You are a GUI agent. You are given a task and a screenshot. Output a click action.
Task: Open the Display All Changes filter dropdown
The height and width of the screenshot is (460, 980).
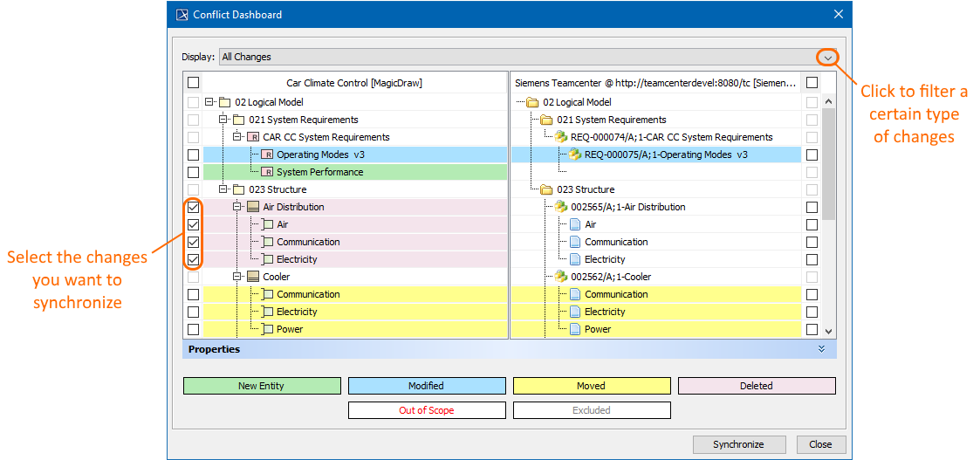coord(828,57)
